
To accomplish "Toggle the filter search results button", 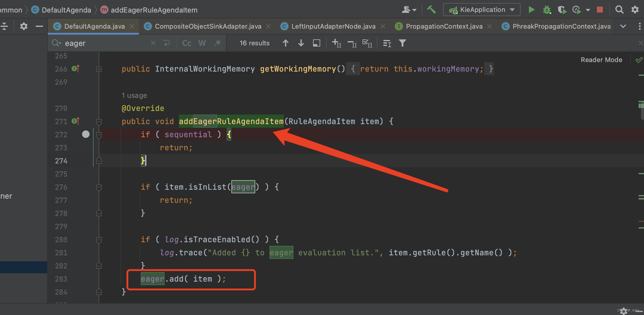I will 402,43.
